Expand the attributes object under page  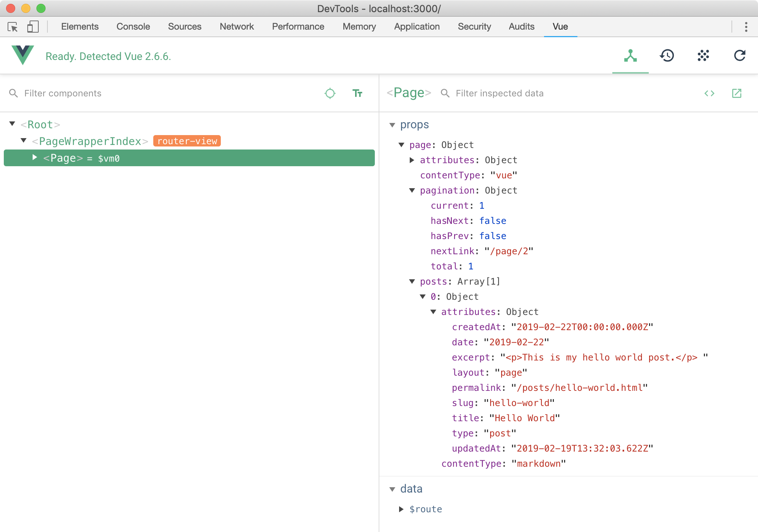click(x=412, y=160)
